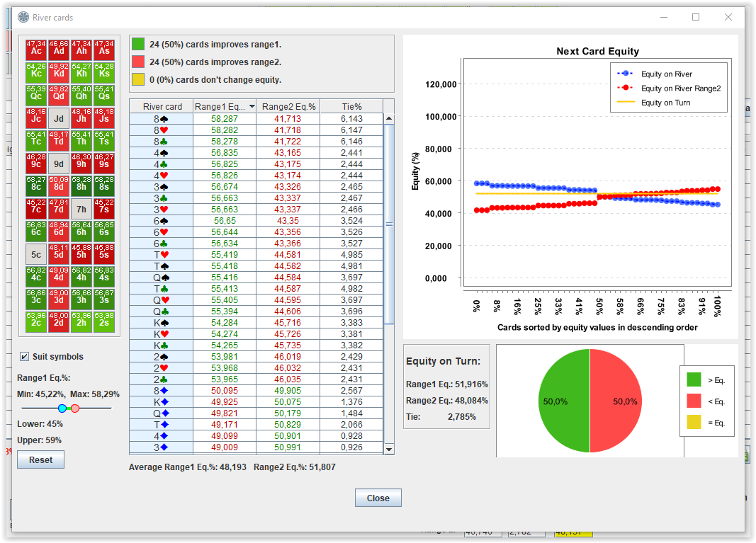Screen dimensions: 756x543
Task: Click the Ac card tile
Action: pyautogui.click(x=36, y=50)
